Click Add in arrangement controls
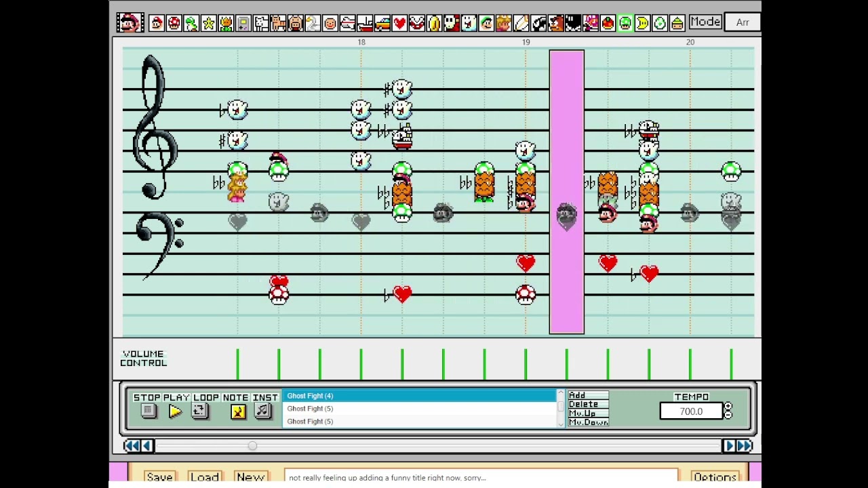Screen dimensions: 868x488 pyautogui.click(x=588, y=394)
